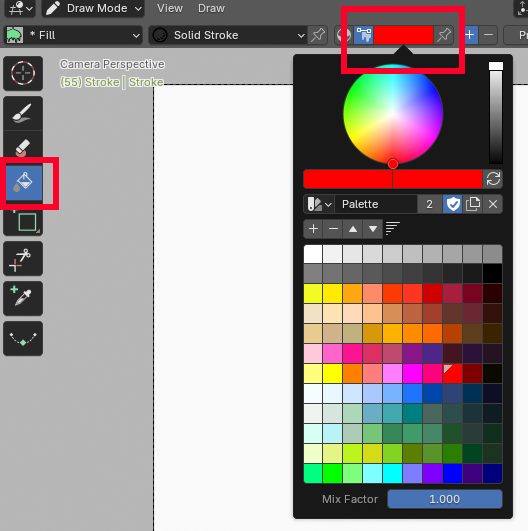Viewport: 528px width, 531px height.
Task: Open the editor type selector
Action: click(x=20, y=8)
